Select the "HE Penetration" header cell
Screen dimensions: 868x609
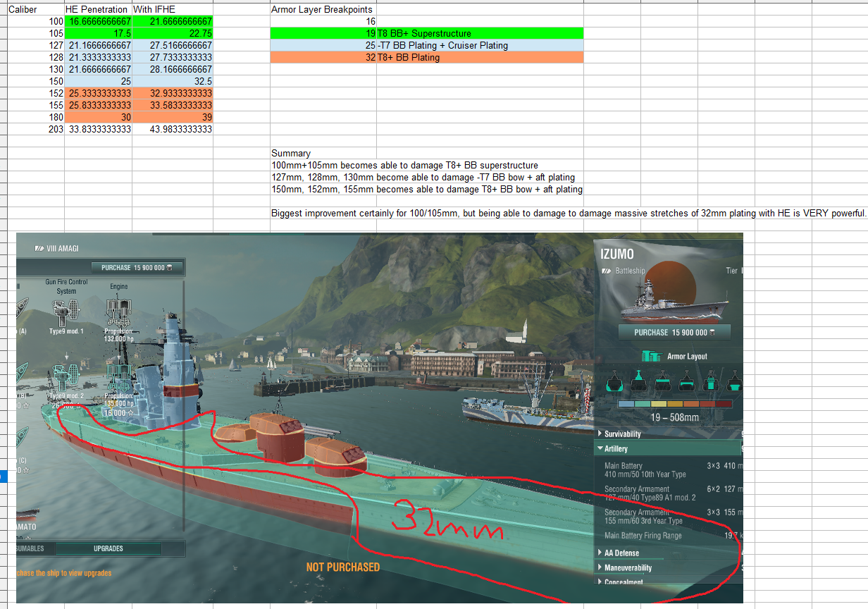(x=98, y=10)
